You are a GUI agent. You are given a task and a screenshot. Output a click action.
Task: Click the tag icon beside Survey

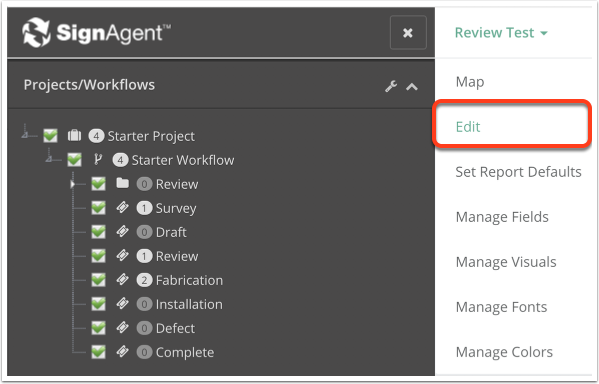pyautogui.click(x=122, y=207)
